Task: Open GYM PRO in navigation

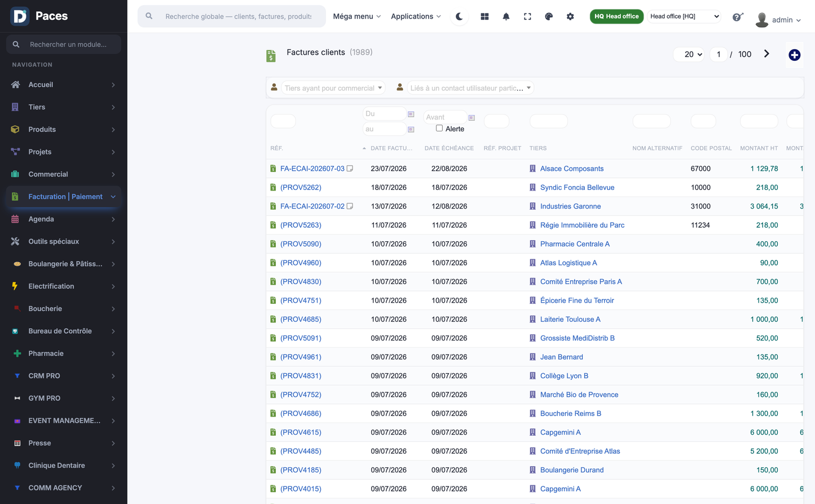Action: click(64, 398)
